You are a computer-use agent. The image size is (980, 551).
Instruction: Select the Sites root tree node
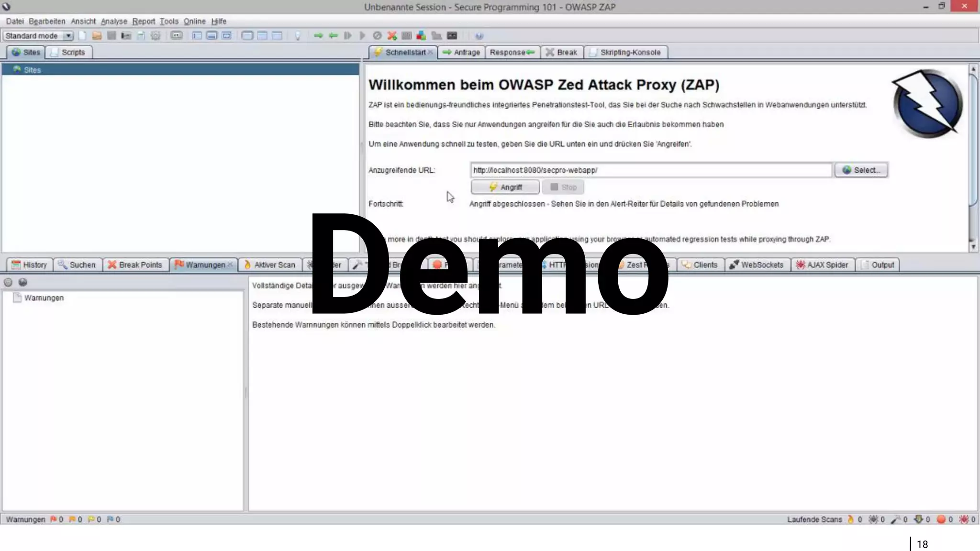pos(32,70)
